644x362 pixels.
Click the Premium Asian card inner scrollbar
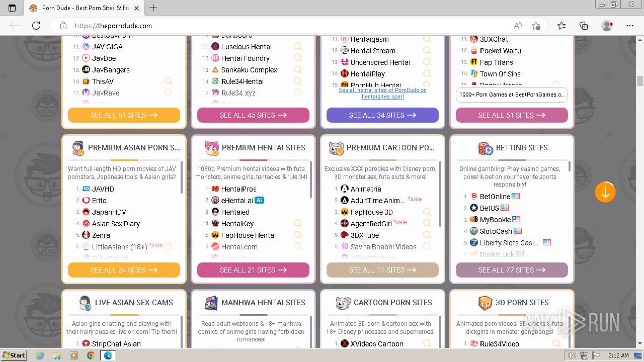182,177
